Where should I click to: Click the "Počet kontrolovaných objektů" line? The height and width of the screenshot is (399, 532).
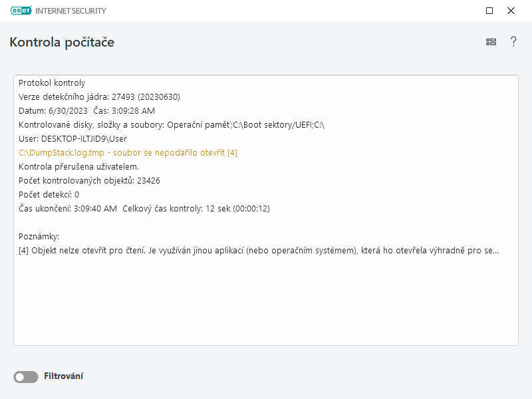tap(89, 180)
